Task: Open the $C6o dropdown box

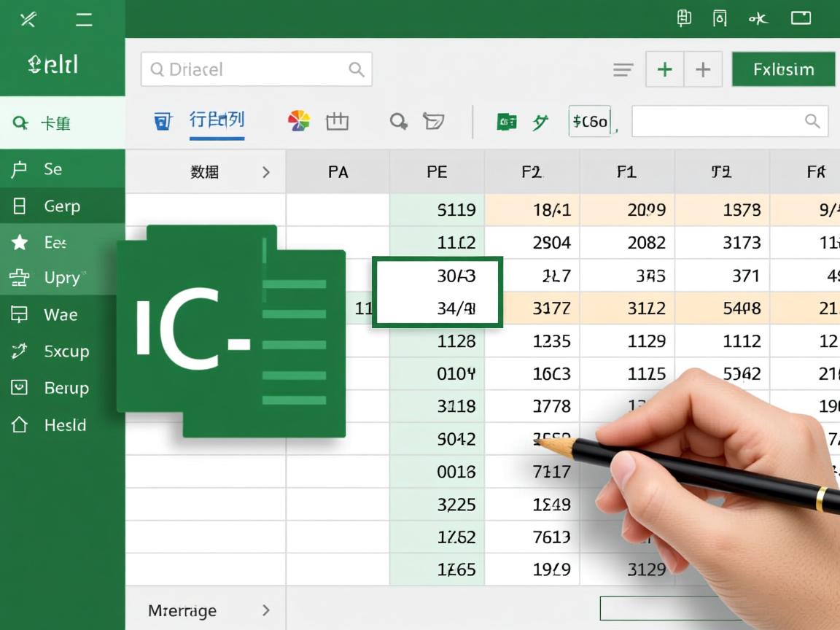Action: 590,121
